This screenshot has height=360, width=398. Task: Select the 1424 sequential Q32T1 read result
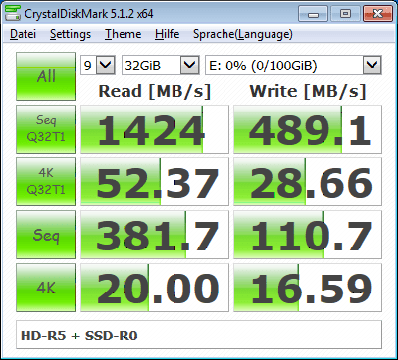[154, 130]
